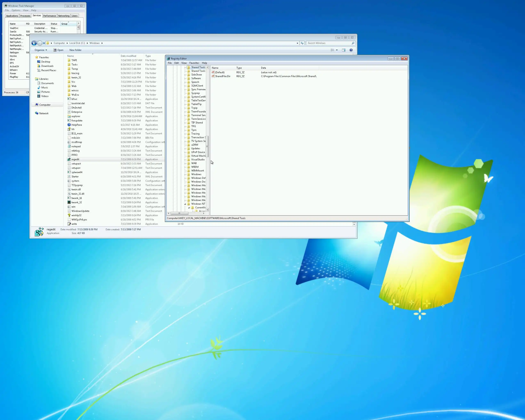
Task: Click the Explorer back arrow button
Action: pos(34,43)
